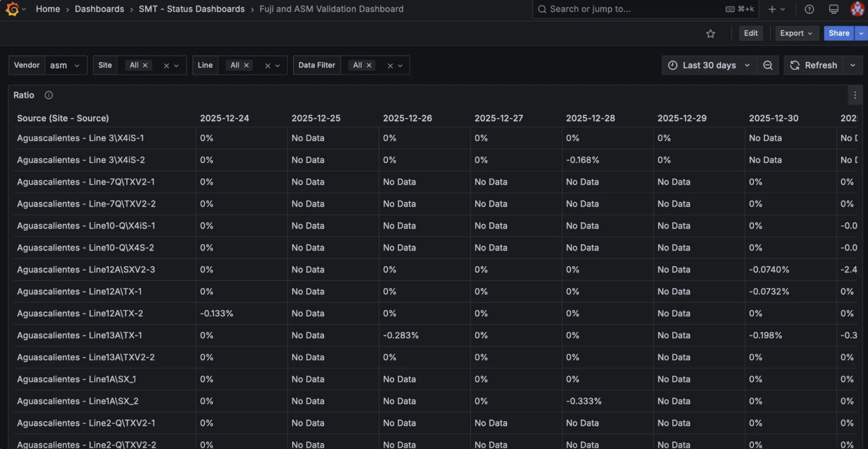The height and width of the screenshot is (449, 868).
Task: Click the search magnifier icon
Action: (x=541, y=9)
